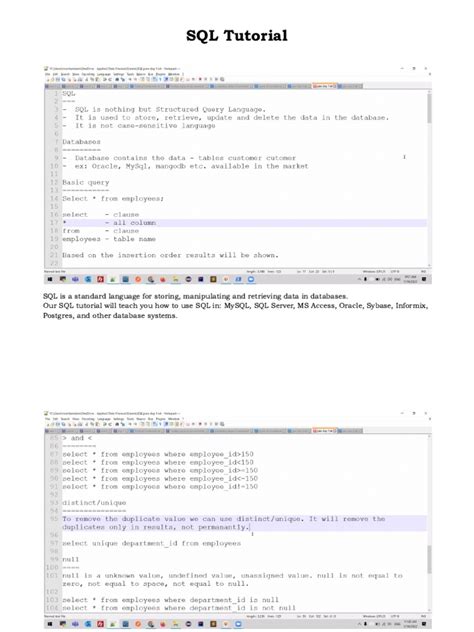Click line 'To remove the duplicate value we can use'
The width and height of the screenshot is (474, 632).
224,519
